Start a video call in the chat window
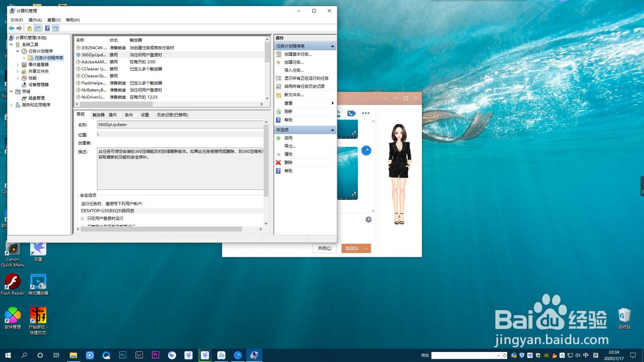The image size is (644, 362). click(351, 113)
